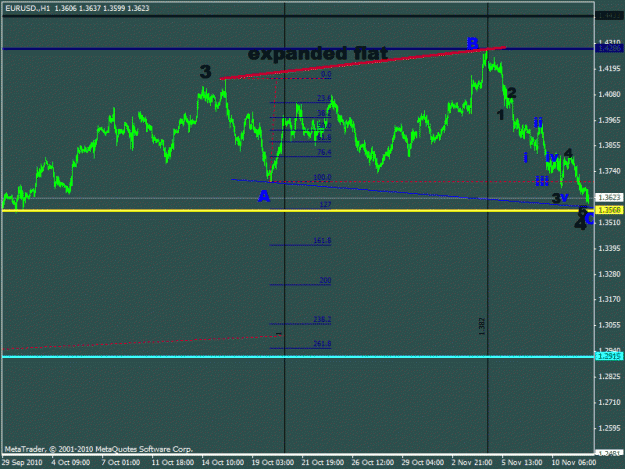Viewport: 625px width, 469px height.
Task: Select the 'expanded flat' text label
Action: click(x=318, y=53)
